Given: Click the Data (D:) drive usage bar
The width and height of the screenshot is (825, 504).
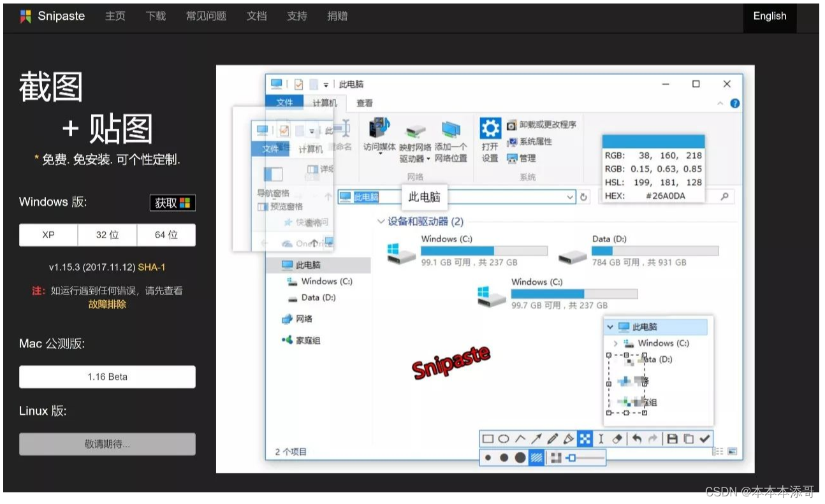Looking at the screenshot, I should [655, 251].
